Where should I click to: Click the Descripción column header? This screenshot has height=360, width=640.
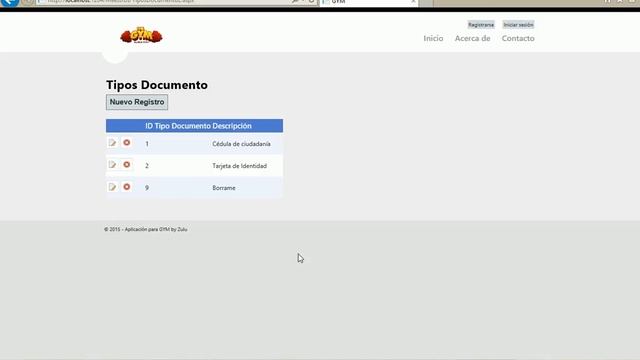[x=232, y=126]
